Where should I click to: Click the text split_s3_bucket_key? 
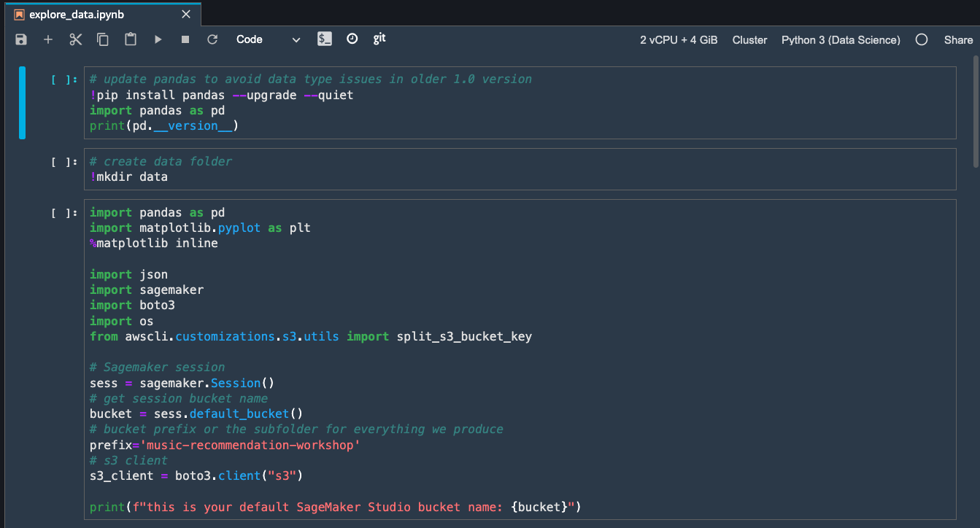pyautogui.click(x=464, y=337)
